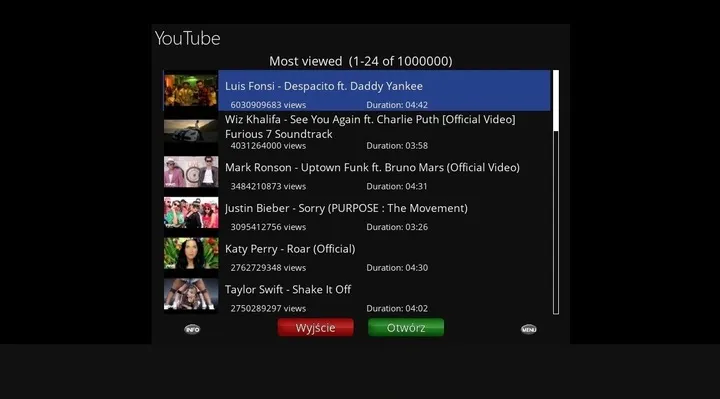Click the 4031264000 views text
The width and height of the screenshot is (720, 399).
click(x=268, y=146)
